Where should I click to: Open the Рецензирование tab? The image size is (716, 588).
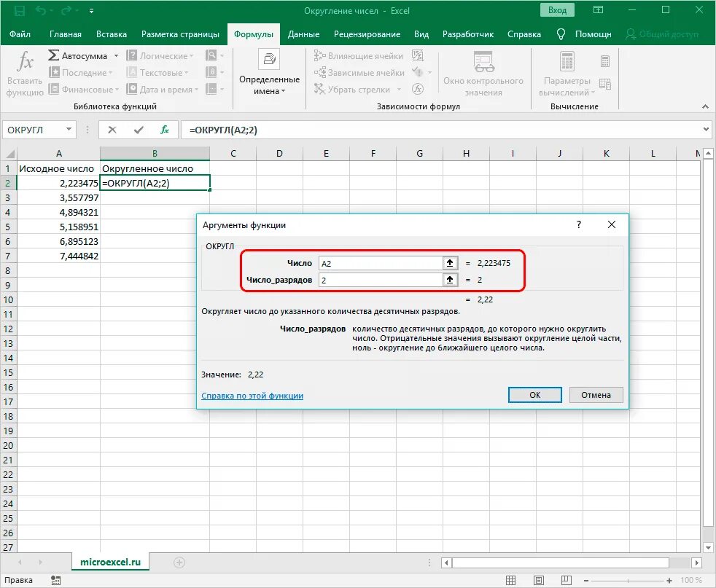coord(367,34)
